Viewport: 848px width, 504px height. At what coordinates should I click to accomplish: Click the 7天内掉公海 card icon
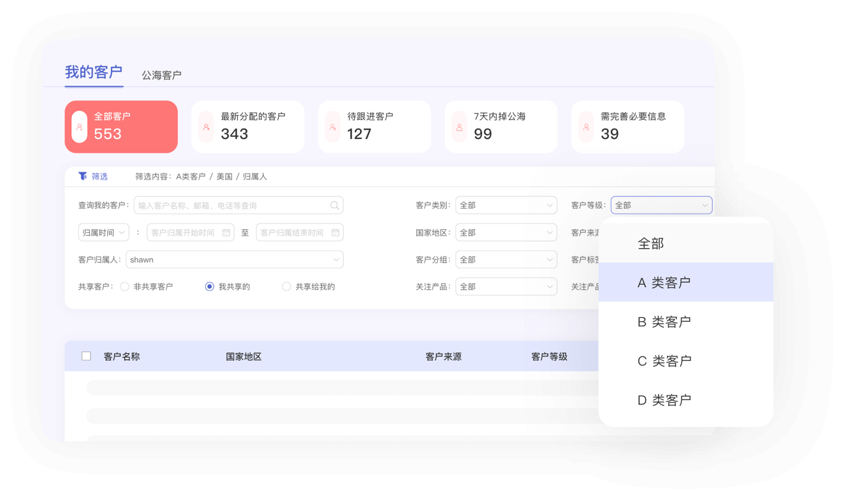pyautogui.click(x=459, y=127)
